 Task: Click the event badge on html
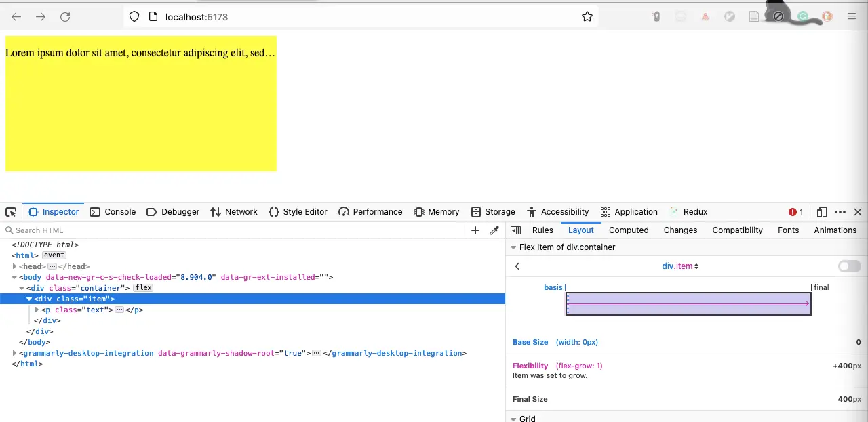click(x=54, y=255)
